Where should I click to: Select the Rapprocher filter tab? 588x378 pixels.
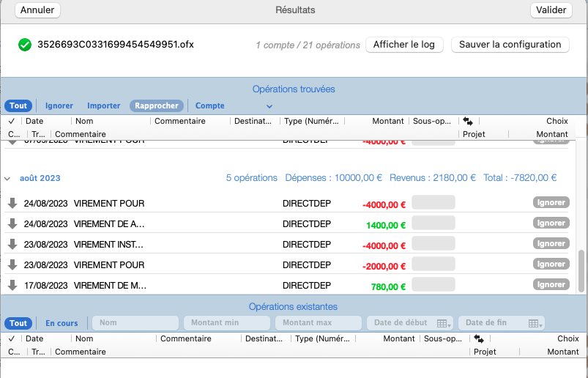click(x=157, y=105)
